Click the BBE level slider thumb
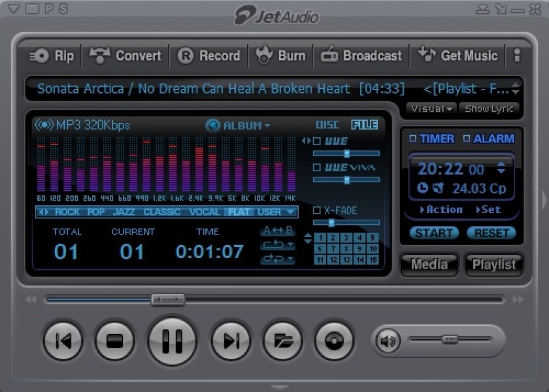Viewport: 549px width, 392px height. pos(346,154)
